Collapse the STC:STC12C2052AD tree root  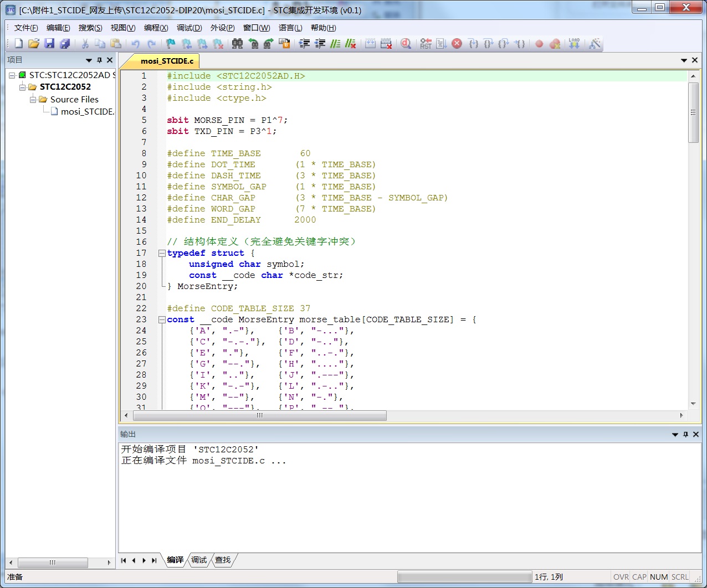pos(12,75)
